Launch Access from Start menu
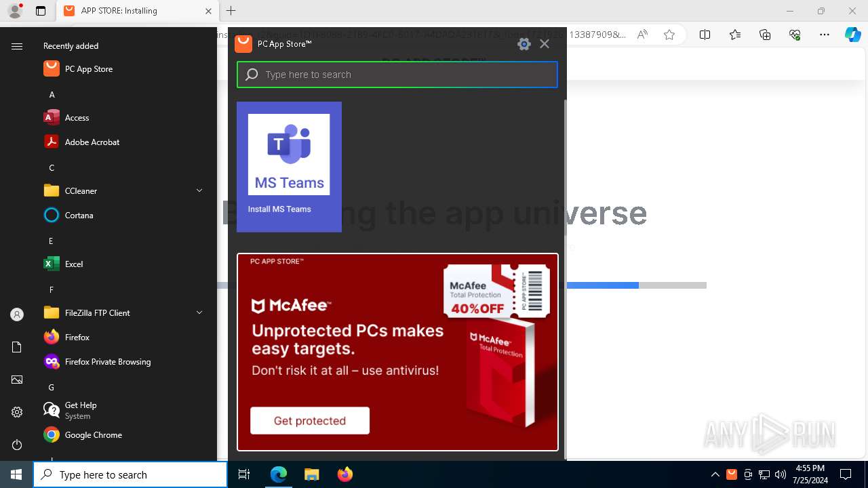The width and height of the screenshot is (868, 488). [x=123, y=118]
